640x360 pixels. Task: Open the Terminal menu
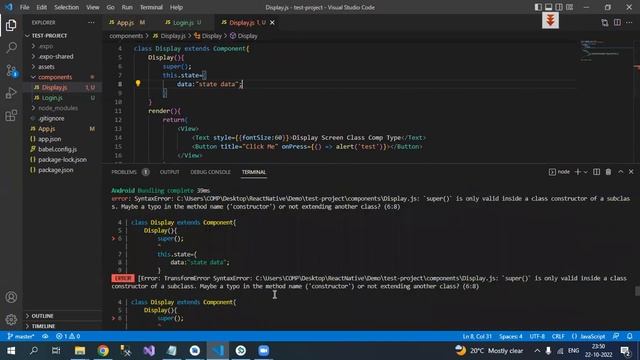pyautogui.click(x=151, y=7)
